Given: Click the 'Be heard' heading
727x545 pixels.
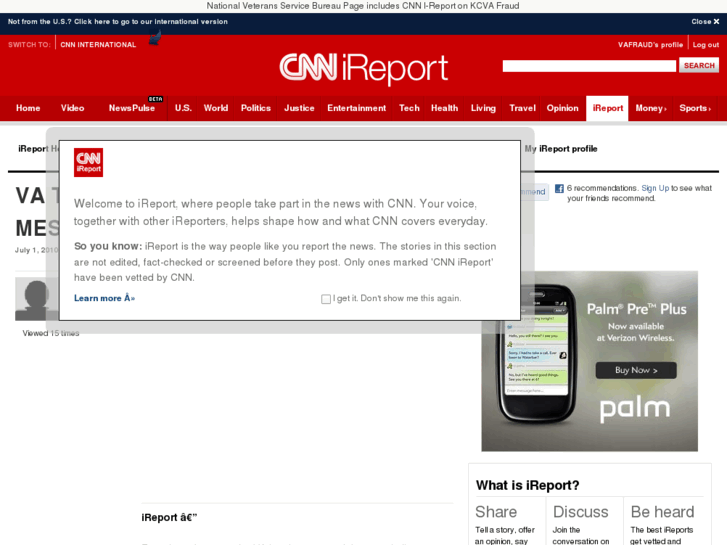Looking at the screenshot, I should [x=662, y=512].
